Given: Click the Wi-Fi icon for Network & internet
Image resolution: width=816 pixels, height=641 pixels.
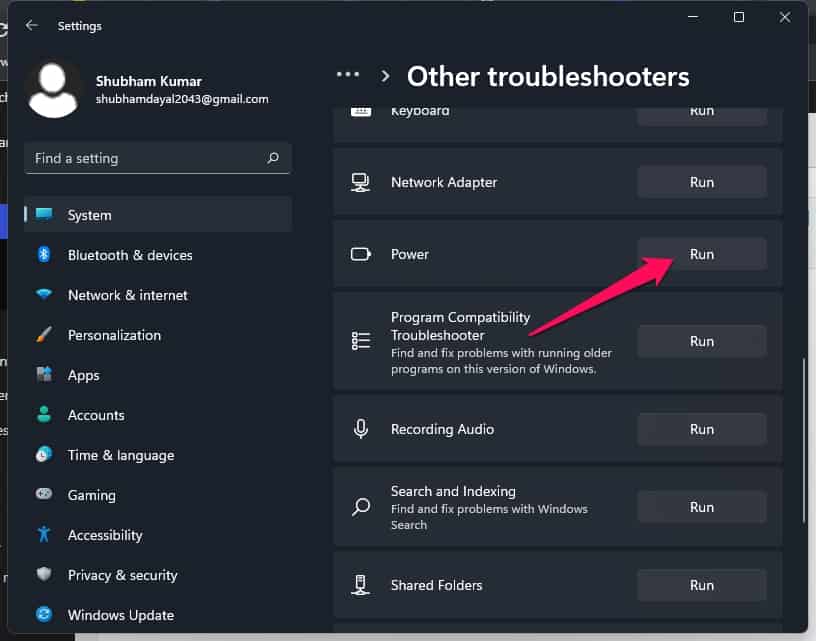Looking at the screenshot, I should [x=44, y=294].
